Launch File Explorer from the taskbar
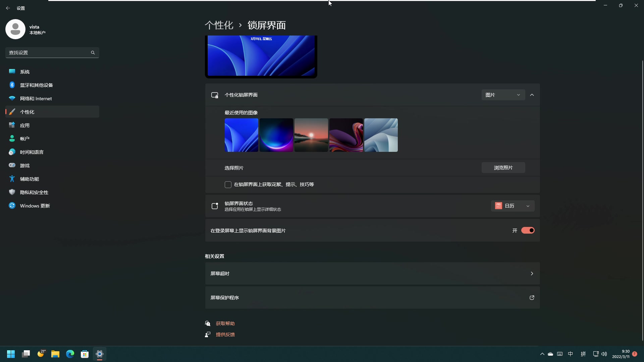 click(x=55, y=354)
